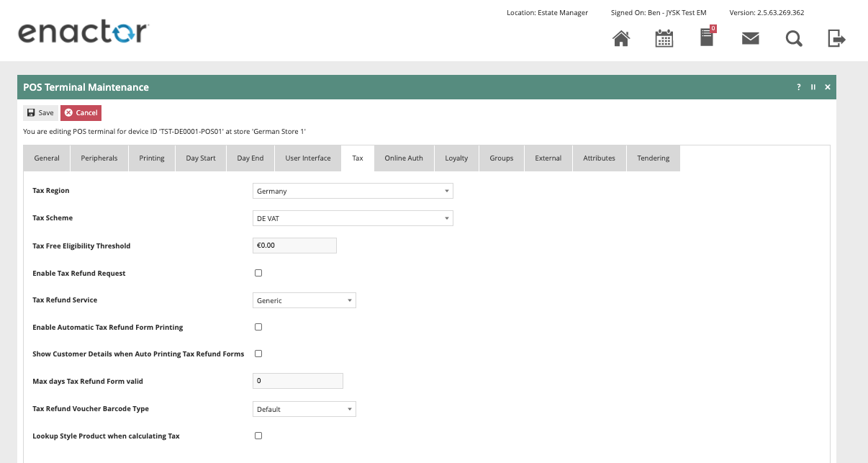
Task: Open the calendar icon in header
Action: pyautogui.click(x=664, y=39)
